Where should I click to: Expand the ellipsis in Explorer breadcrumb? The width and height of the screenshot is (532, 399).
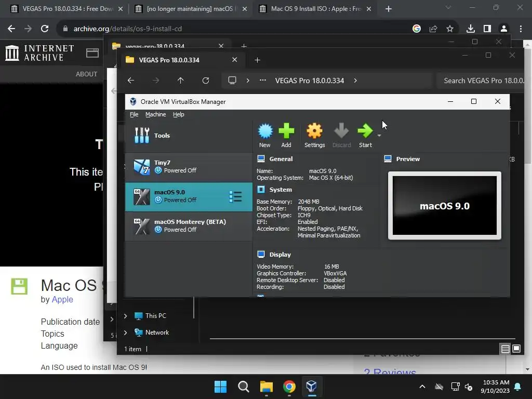(262, 81)
